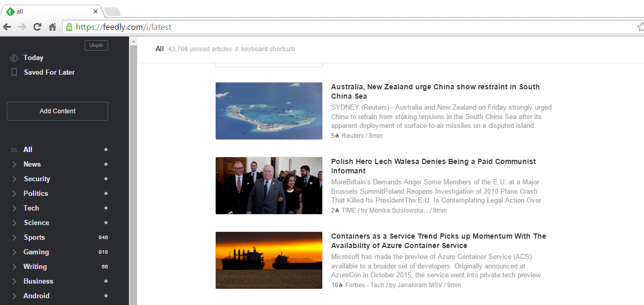Close the 'all' browser tab
This screenshot has width=644, height=305.
click(x=96, y=11)
